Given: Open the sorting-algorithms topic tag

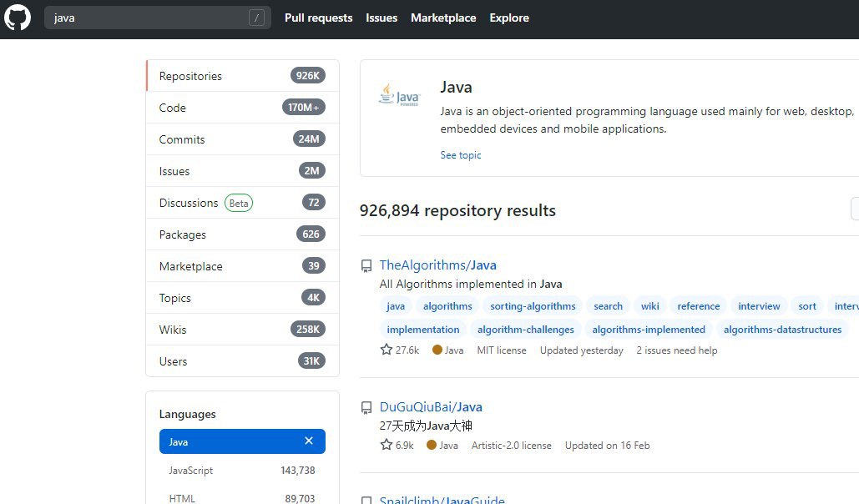Looking at the screenshot, I should click(x=533, y=306).
